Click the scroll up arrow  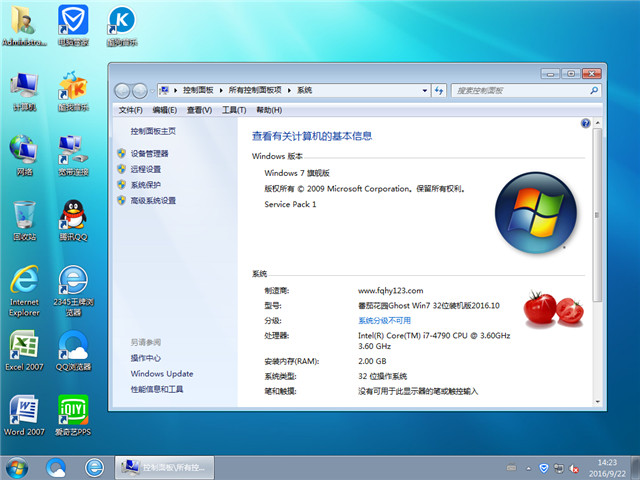[597, 122]
